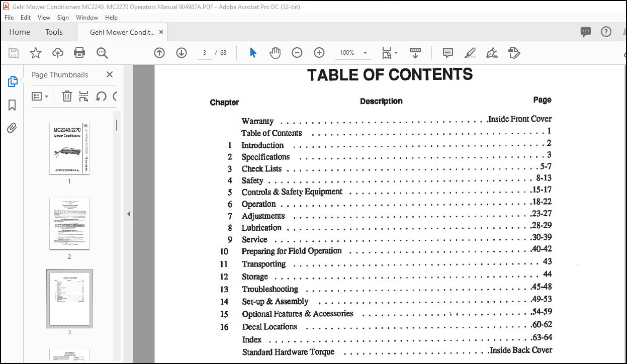Click the thumbnails panel scrollbar
The width and height of the screenshot is (627, 364).
pyautogui.click(x=117, y=125)
